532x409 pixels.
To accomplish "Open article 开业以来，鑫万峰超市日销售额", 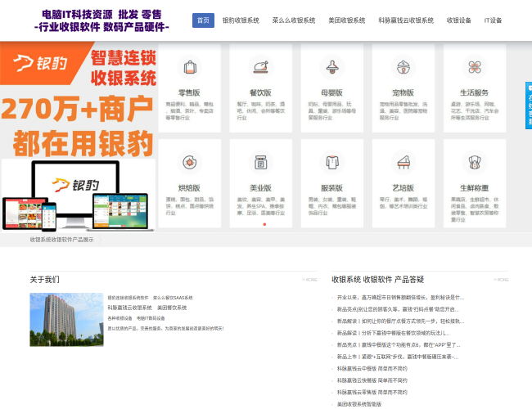I will tap(401, 298).
